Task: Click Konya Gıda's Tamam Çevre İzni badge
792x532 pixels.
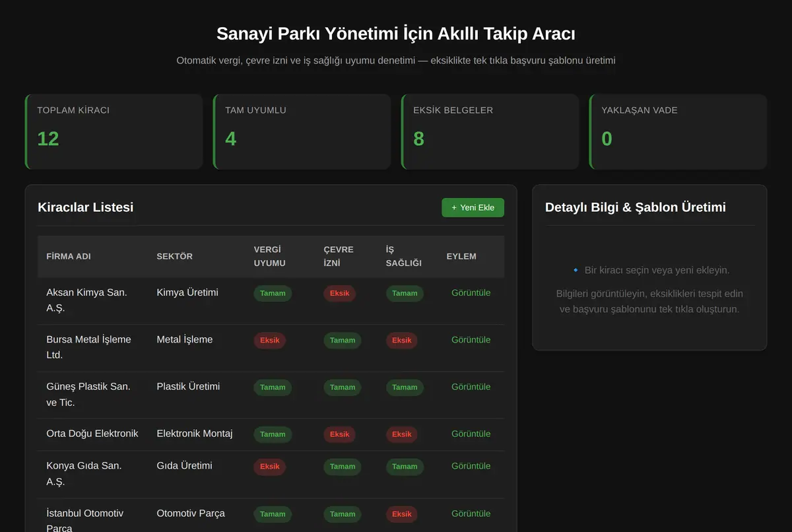Action: click(x=343, y=467)
